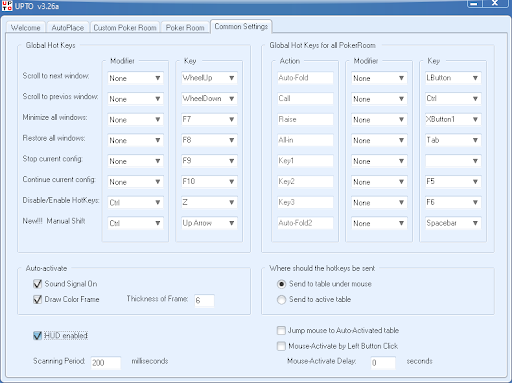This screenshot has height=383, width=512.
Task: Open F7 key dropdown
Action: [x=209, y=119]
